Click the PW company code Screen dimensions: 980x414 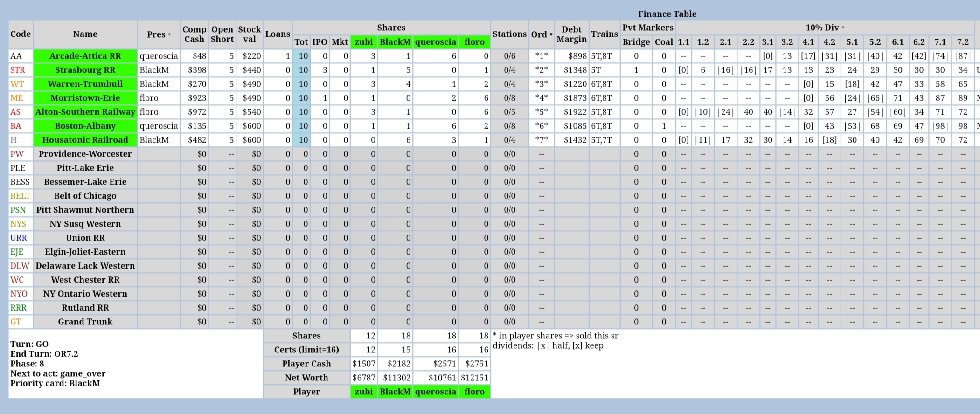coord(17,154)
